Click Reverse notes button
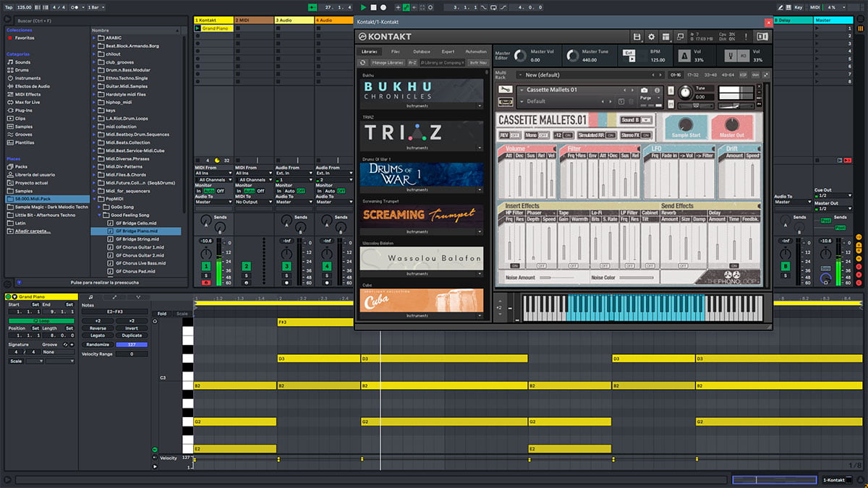The height and width of the screenshot is (488, 868). coord(98,328)
